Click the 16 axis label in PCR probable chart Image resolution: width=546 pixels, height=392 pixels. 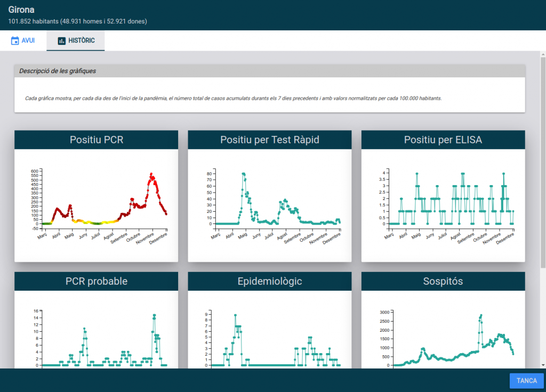click(36, 311)
